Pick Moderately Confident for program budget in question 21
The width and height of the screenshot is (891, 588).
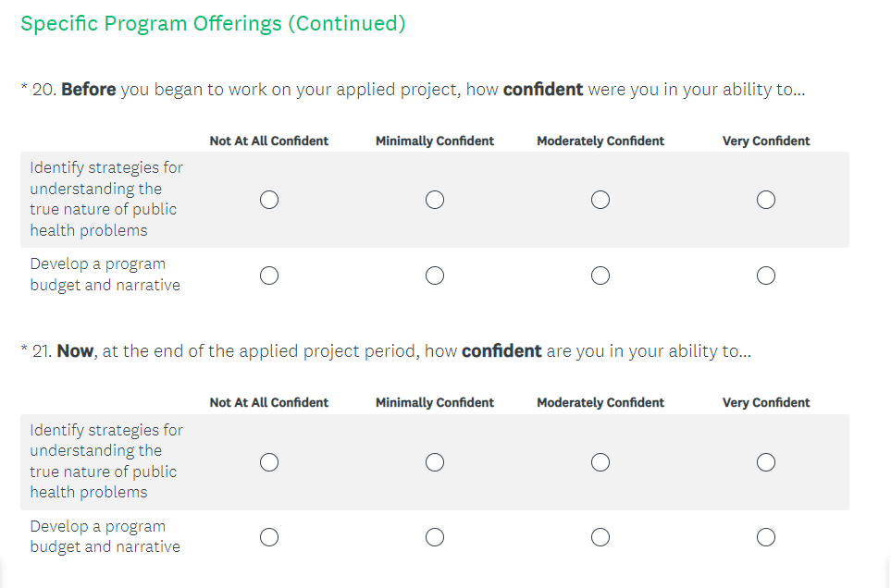pos(600,537)
